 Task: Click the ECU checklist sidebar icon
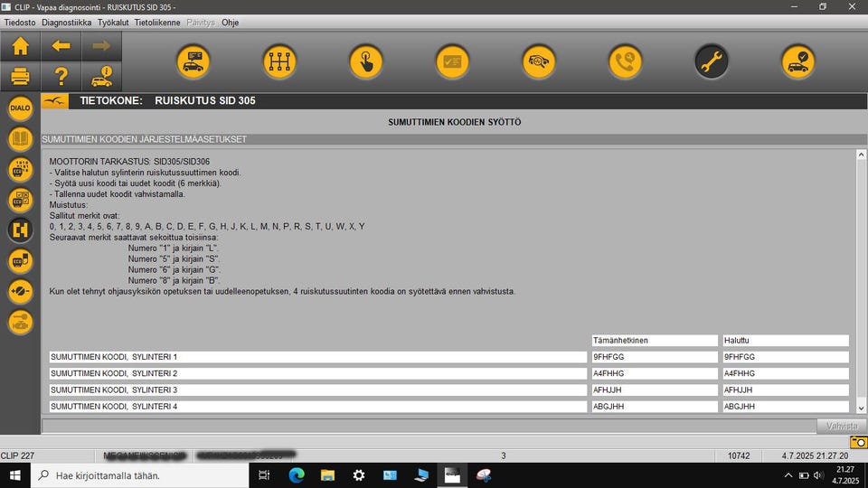(x=20, y=199)
